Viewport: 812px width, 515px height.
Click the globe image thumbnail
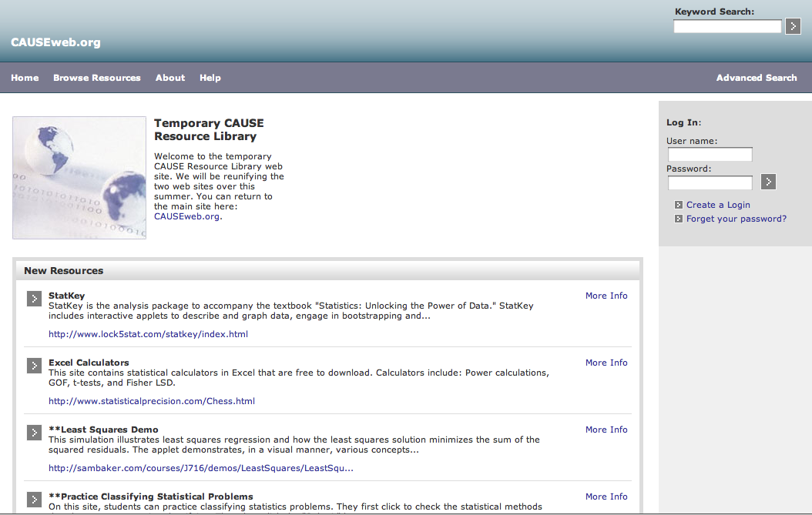(x=79, y=178)
